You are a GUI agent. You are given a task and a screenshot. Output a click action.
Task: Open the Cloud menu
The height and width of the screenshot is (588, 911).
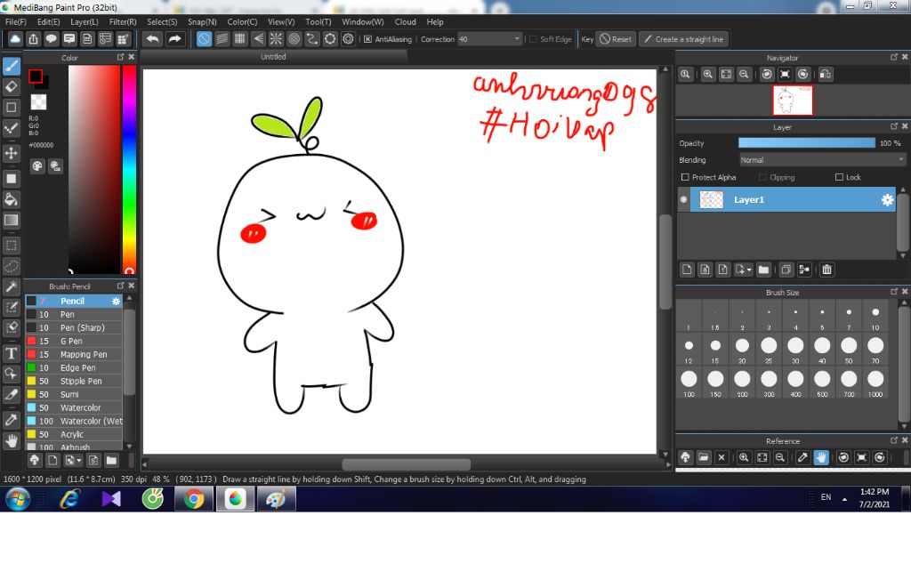point(405,21)
